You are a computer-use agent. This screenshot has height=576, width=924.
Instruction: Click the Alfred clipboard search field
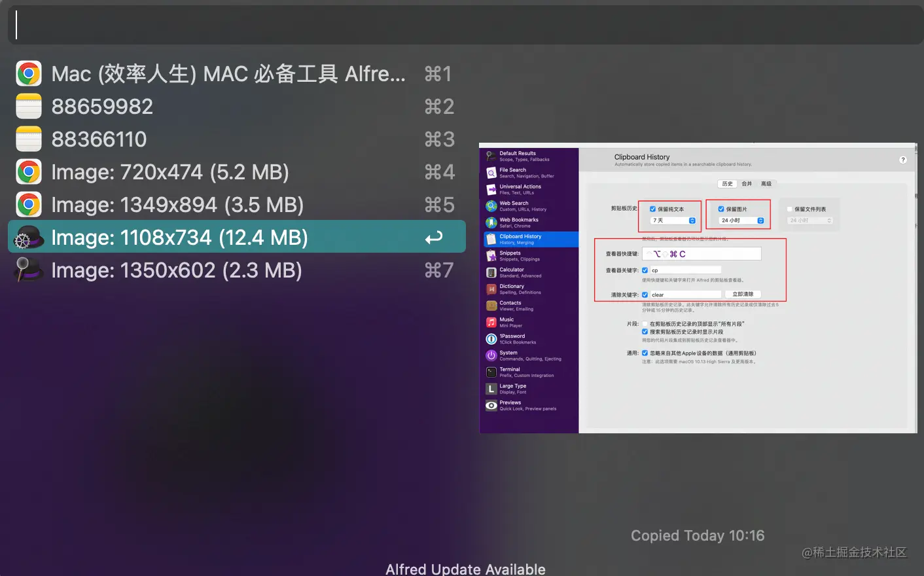point(465,26)
